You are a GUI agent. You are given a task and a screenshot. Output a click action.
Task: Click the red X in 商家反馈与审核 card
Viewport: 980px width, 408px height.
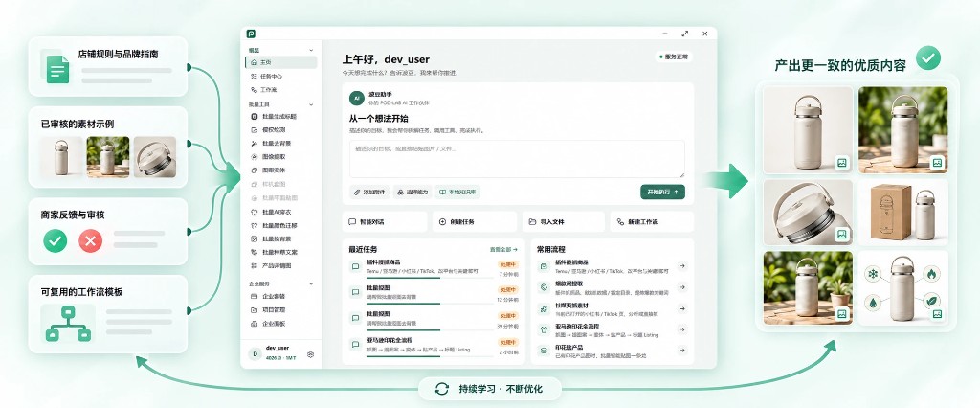[91, 241]
